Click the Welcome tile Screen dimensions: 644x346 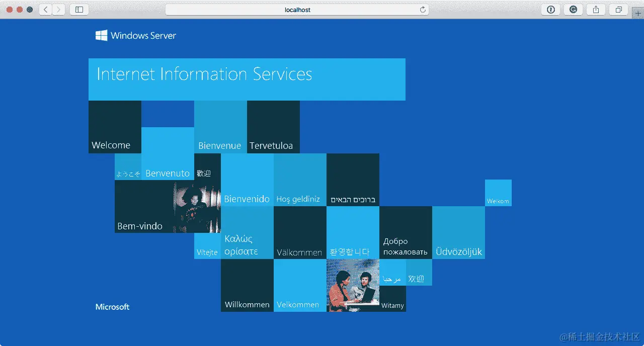pos(115,127)
